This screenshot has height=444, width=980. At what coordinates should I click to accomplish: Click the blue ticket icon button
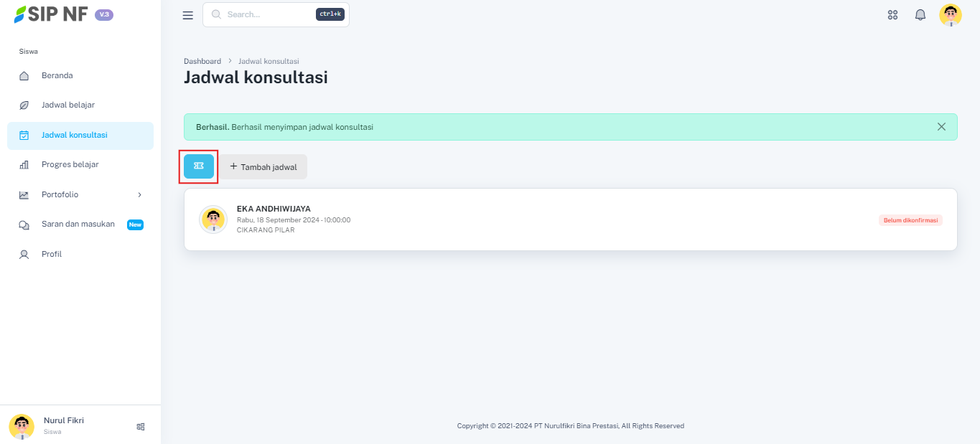(199, 166)
